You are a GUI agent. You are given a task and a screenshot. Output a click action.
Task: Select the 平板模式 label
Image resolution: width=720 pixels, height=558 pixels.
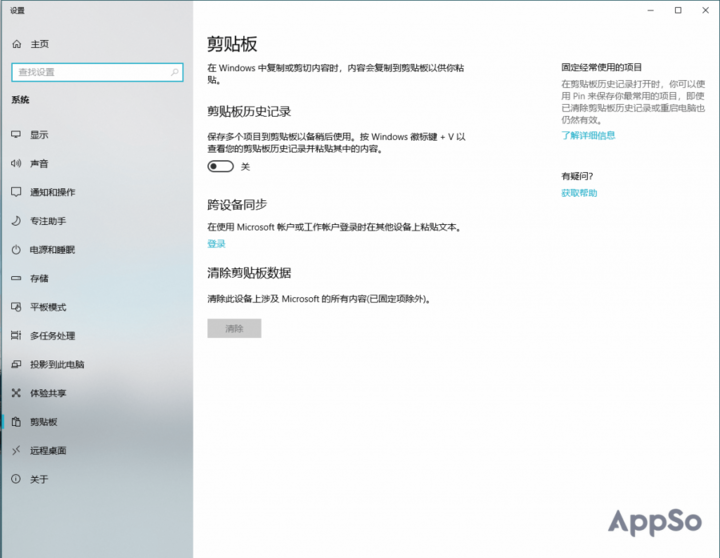(48, 307)
